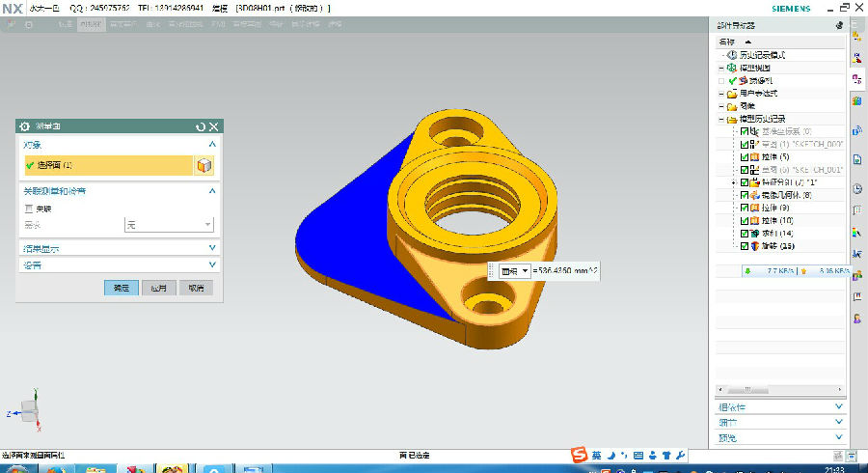Reset the measure dialog with the reset icon
This screenshot has width=868, height=473.
point(201,126)
